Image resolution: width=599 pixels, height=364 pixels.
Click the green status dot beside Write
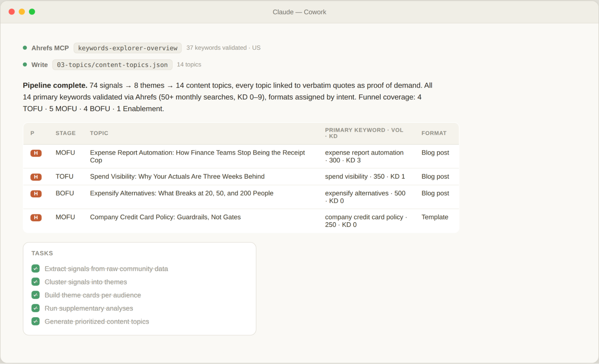click(25, 65)
